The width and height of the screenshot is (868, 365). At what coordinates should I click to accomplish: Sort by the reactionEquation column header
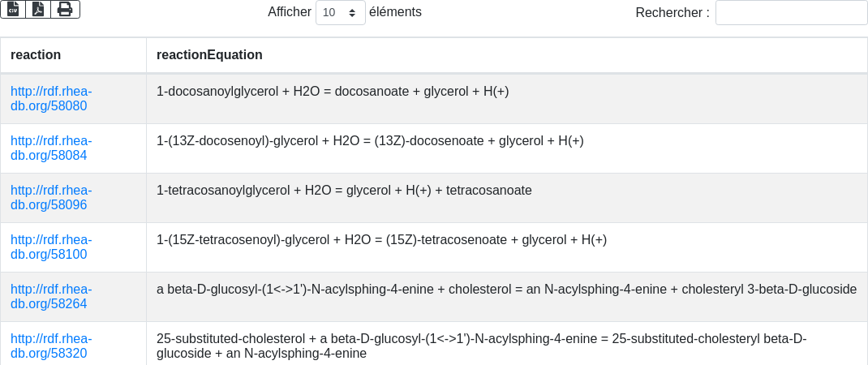pyautogui.click(x=209, y=55)
